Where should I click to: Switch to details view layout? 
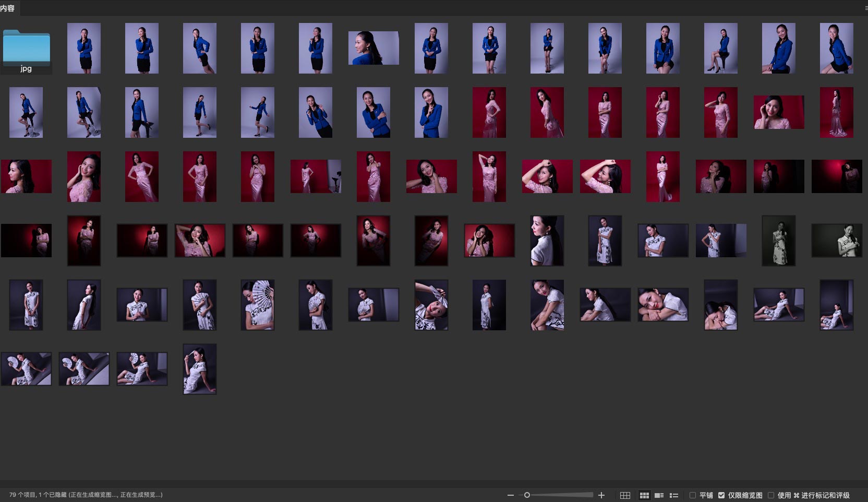659,495
